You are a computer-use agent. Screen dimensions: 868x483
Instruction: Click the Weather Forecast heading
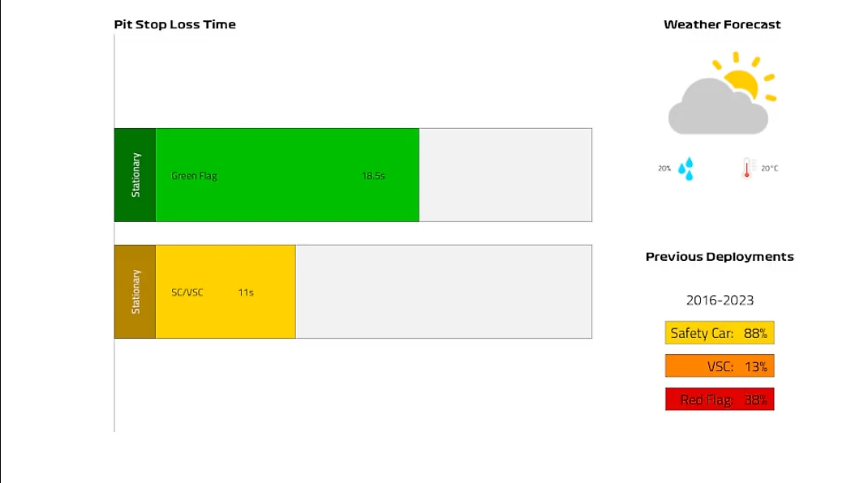coord(723,24)
